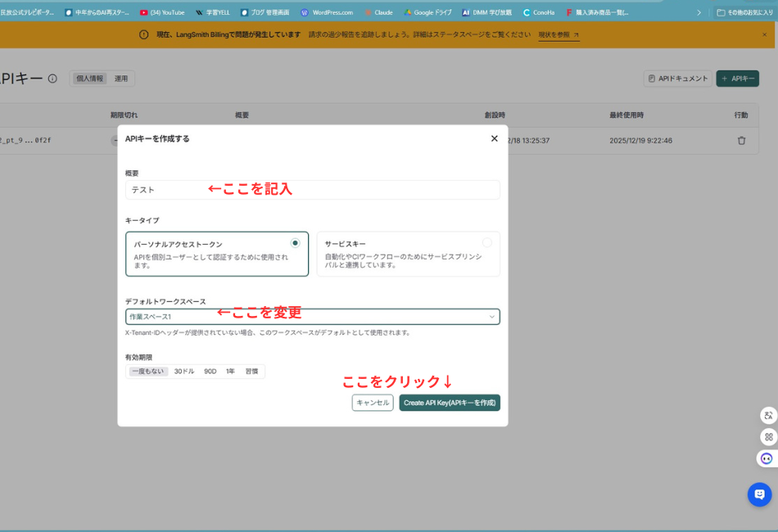Choose 30ドル expiration option

click(183, 372)
